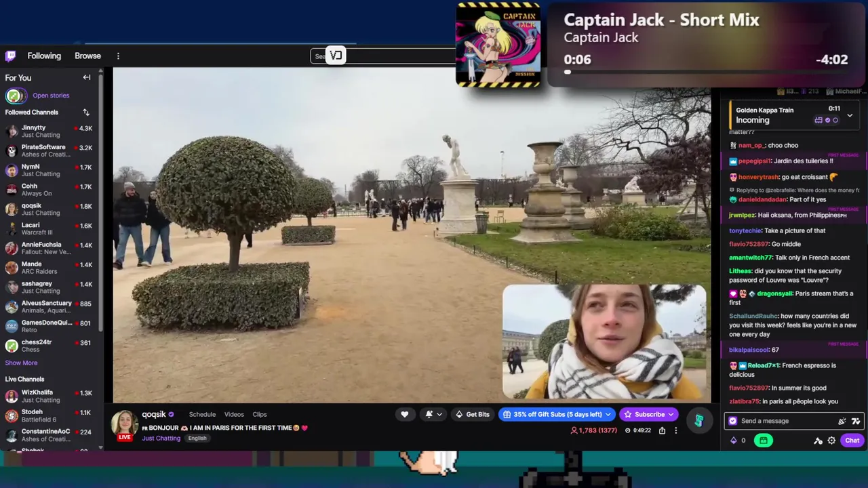This screenshot has width=868, height=488.
Task: Click the Twitch logo home icon
Action: pyautogui.click(x=10, y=56)
